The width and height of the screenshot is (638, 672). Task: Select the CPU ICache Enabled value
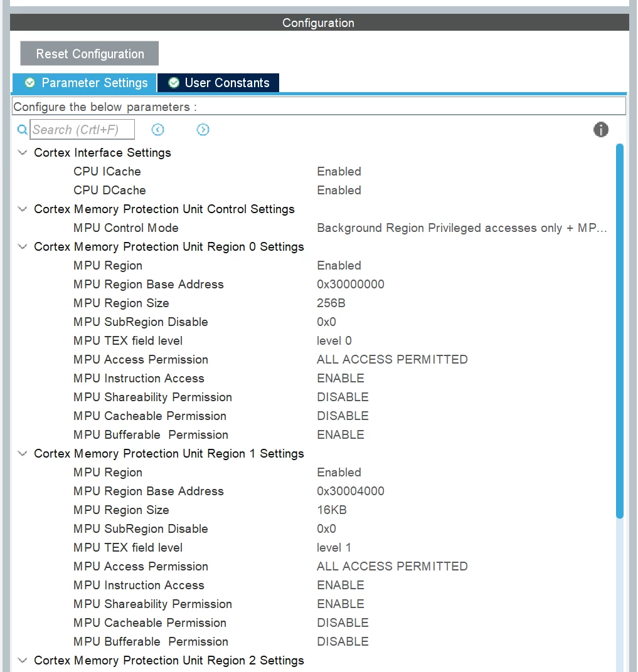pos(339,171)
